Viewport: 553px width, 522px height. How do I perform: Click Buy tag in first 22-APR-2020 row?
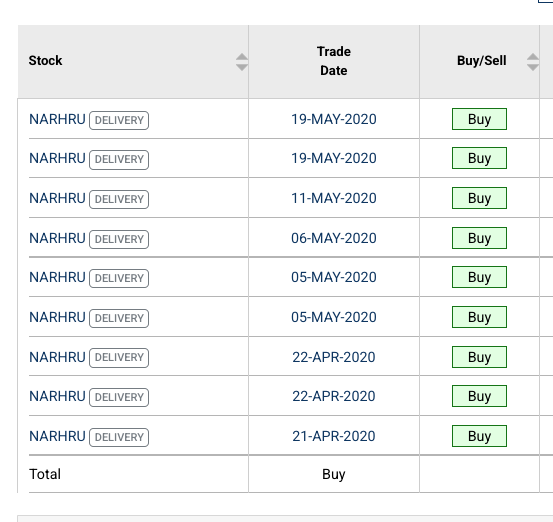[x=479, y=357]
